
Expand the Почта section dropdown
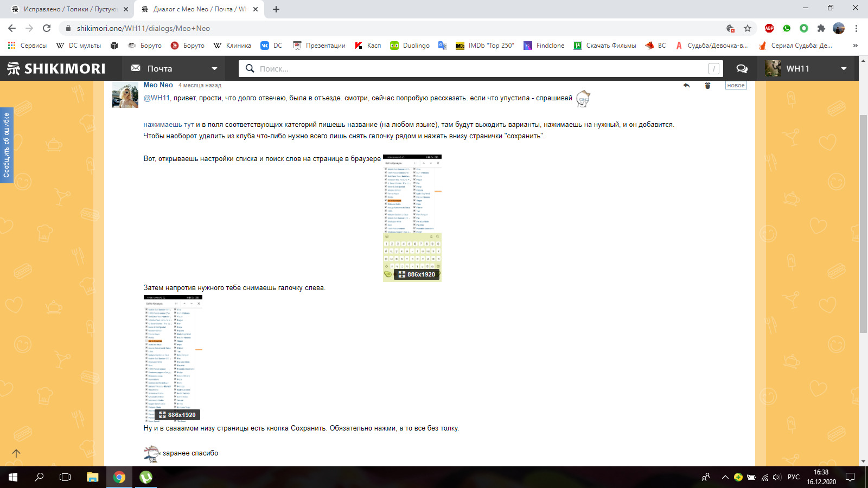pos(214,68)
